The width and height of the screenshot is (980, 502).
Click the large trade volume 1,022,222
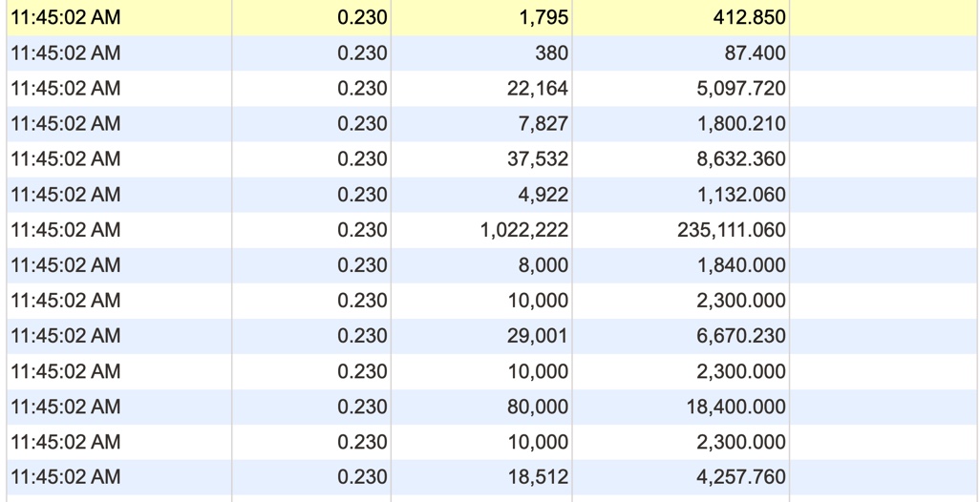click(x=524, y=230)
